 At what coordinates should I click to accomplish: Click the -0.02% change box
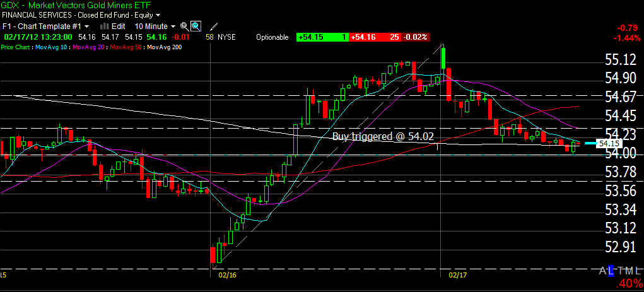tap(416, 37)
